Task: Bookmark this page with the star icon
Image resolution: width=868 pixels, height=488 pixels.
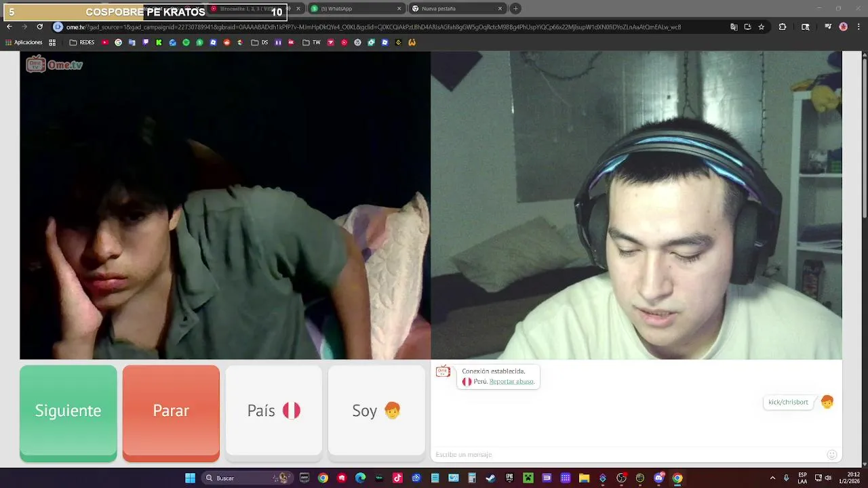Action: tap(762, 27)
